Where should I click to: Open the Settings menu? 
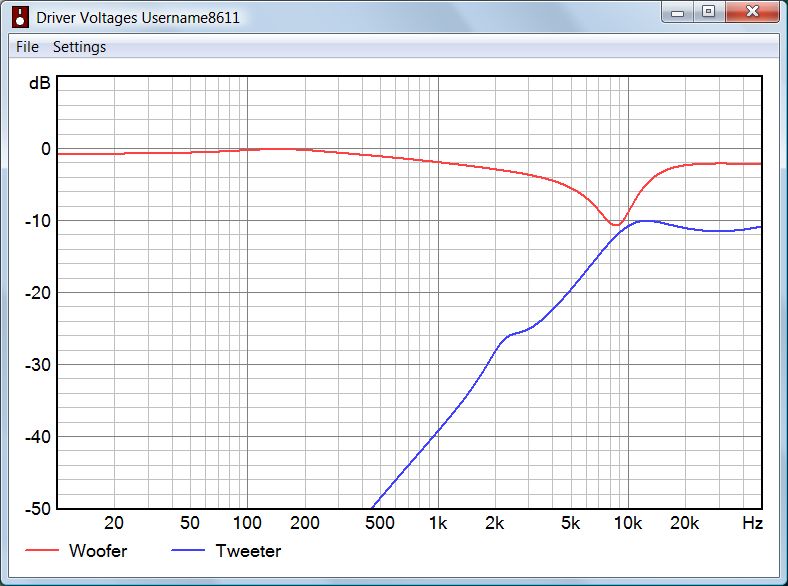pyautogui.click(x=79, y=47)
